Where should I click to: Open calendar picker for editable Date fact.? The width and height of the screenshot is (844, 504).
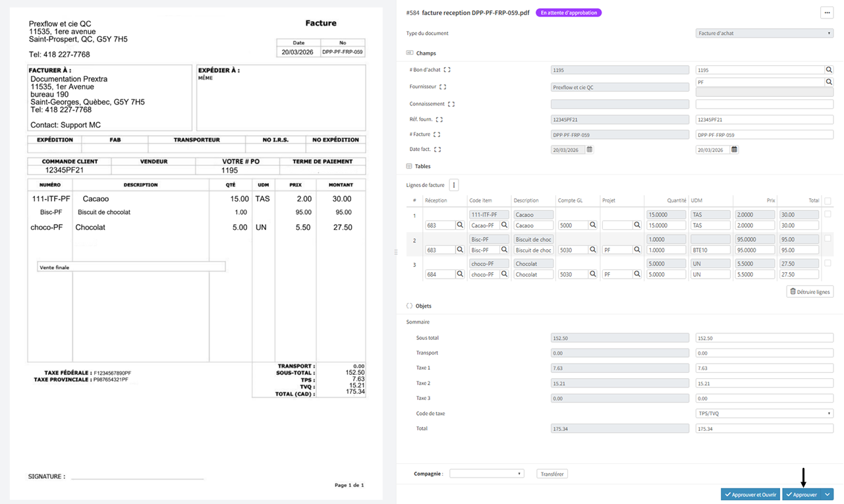(x=734, y=150)
